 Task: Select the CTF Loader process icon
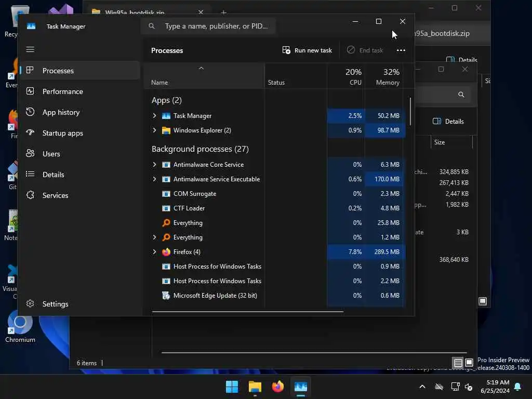[166, 208]
